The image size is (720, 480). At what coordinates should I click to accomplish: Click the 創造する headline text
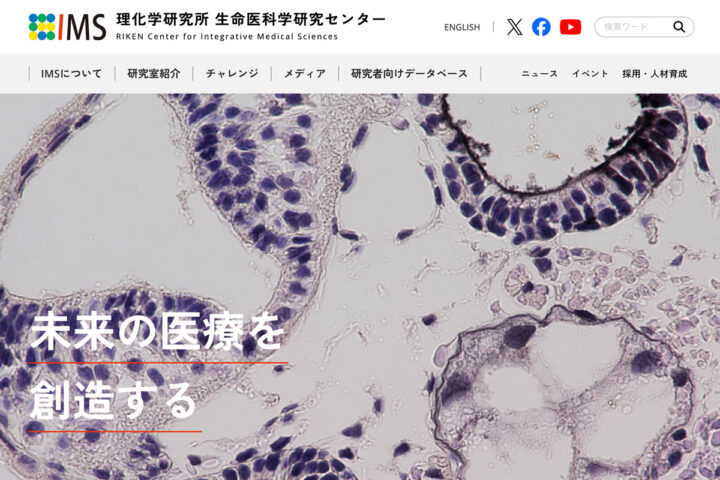pyautogui.click(x=113, y=400)
